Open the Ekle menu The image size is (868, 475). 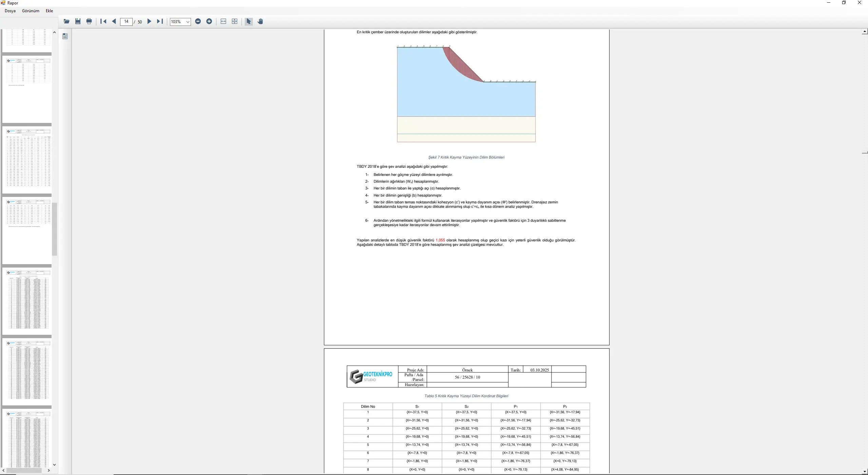[50, 11]
